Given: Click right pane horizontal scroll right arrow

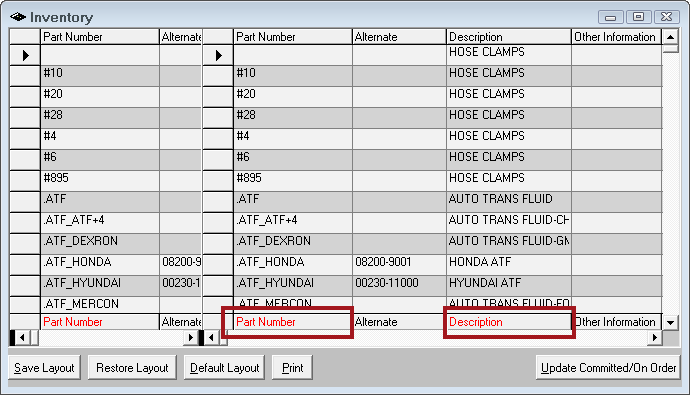Looking at the screenshot, I should point(655,337).
